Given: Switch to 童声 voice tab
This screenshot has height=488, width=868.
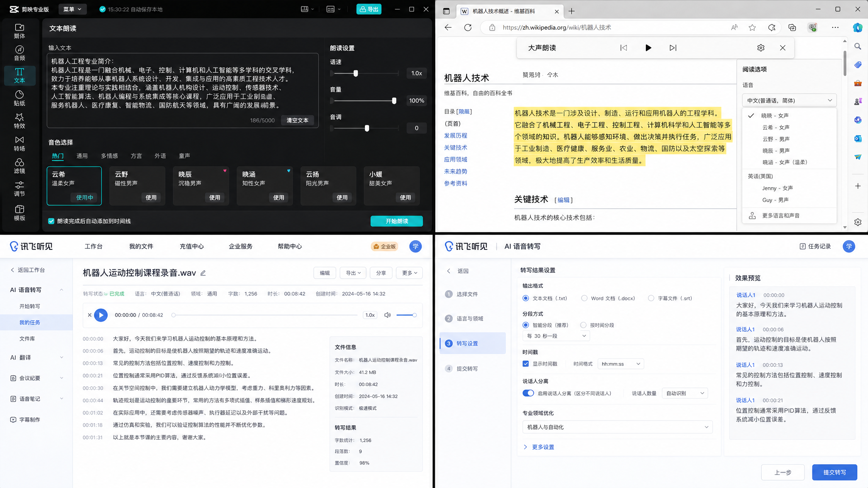Looking at the screenshot, I should [x=184, y=156].
